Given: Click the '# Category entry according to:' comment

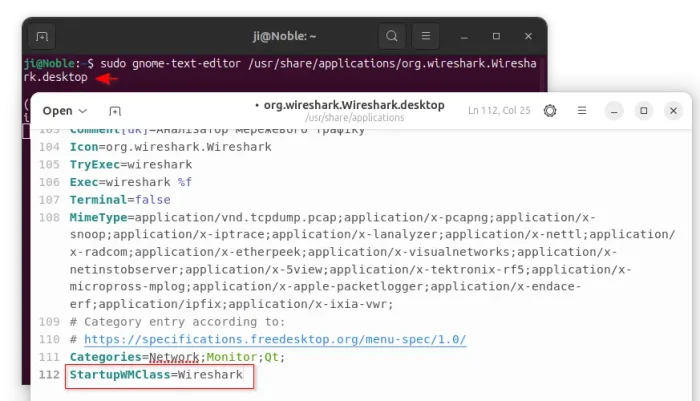Looking at the screenshot, I should 177,322.
